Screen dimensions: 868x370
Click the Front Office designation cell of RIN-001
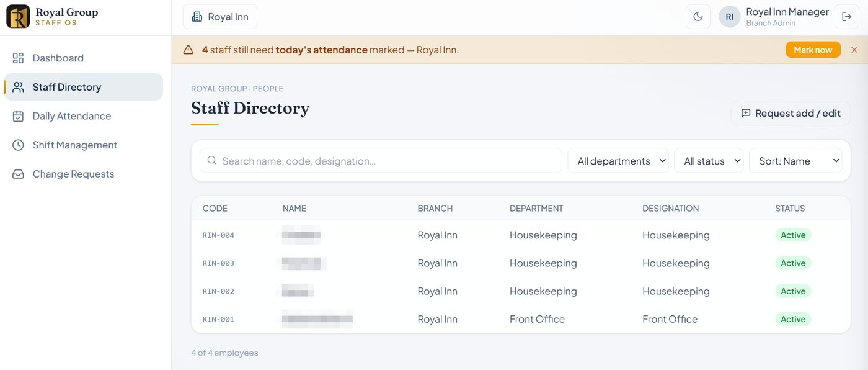click(670, 319)
